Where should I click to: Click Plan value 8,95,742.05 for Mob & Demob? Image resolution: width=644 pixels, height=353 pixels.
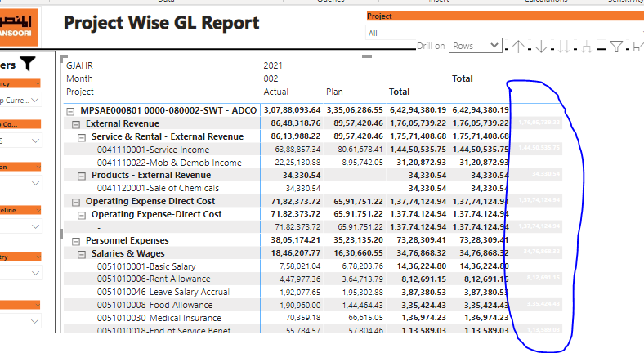(362, 163)
